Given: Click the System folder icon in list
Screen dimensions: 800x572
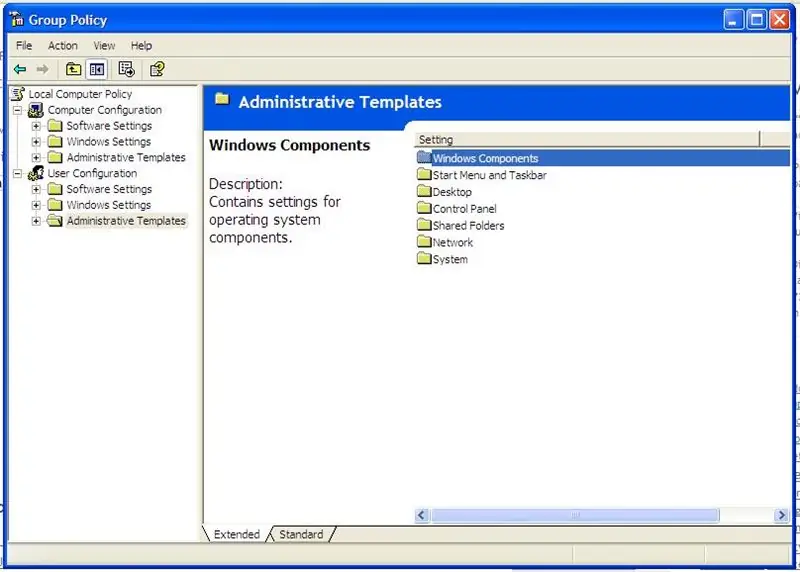Looking at the screenshot, I should pyautogui.click(x=424, y=258).
